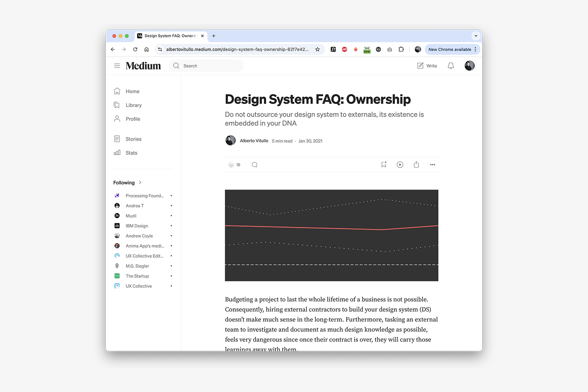
Task: Toggle the hamburger sidebar menu
Action: (x=117, y=66)
